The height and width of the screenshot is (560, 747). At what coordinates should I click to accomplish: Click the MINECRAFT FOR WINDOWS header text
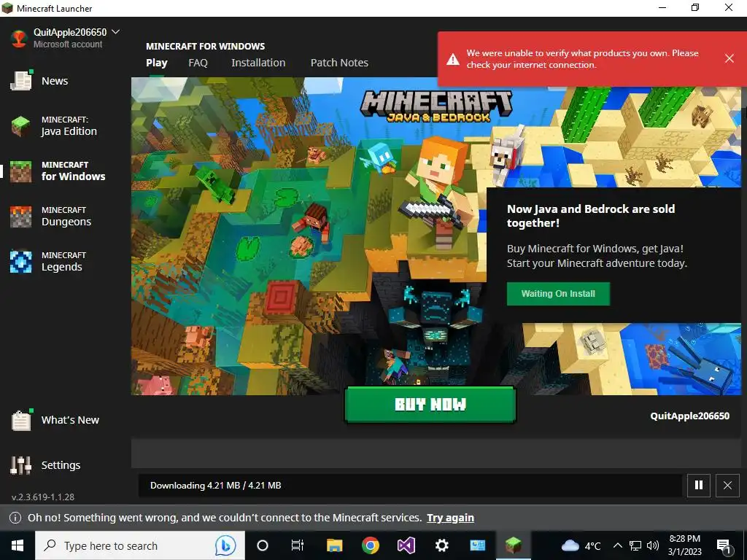205,46
